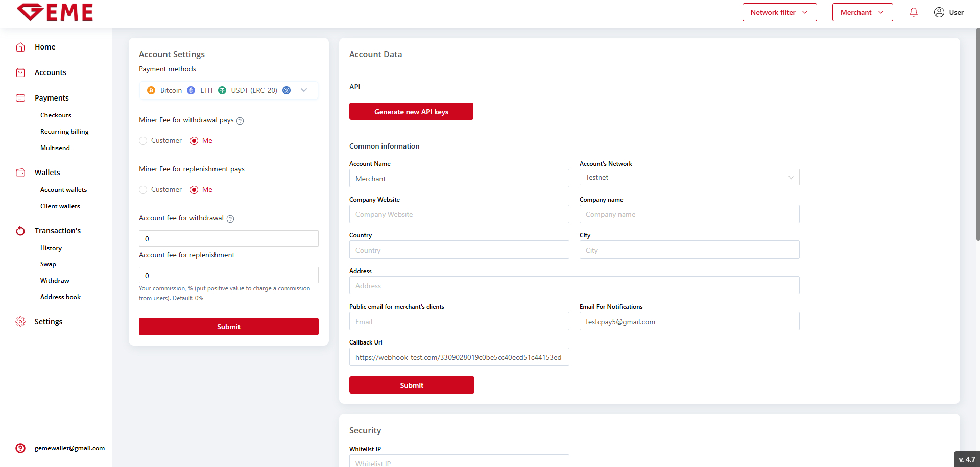Click the help icon beside gemewallet email

pyautogui.click(x=20, y=448)
